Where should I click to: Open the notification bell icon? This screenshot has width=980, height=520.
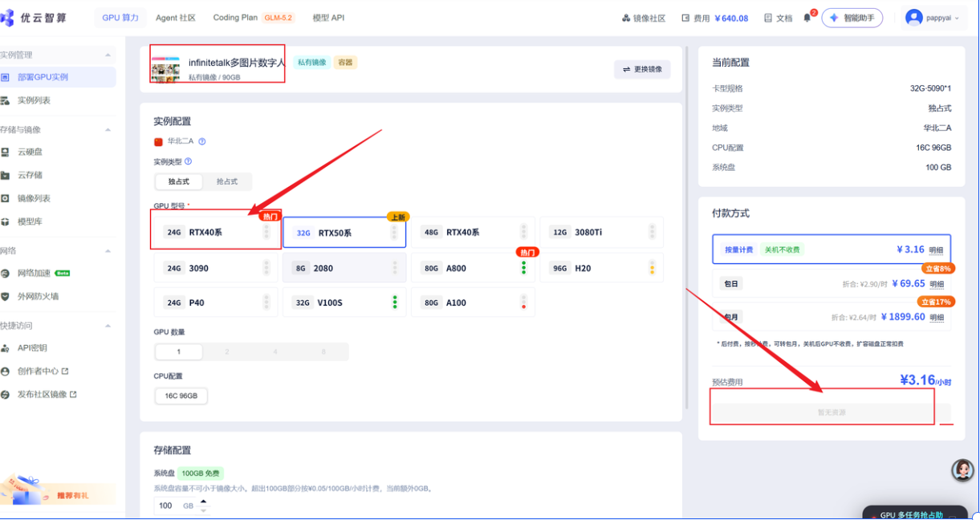tap(807, 18)
